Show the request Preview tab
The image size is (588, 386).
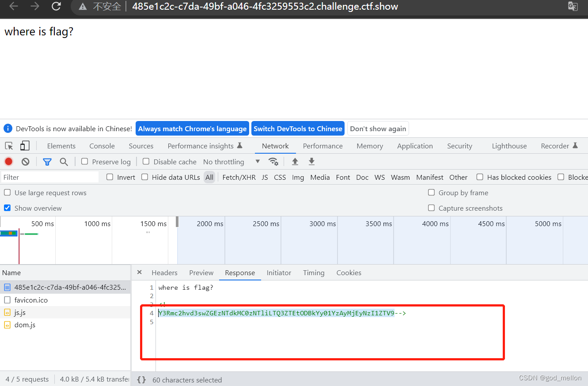click(201, 272)
